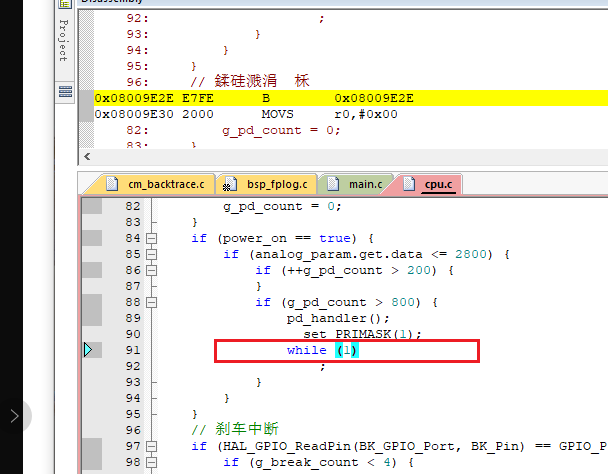Collapse the fold marker at line 85
Viewport: 608px width, 474px height.
(152, 254)
